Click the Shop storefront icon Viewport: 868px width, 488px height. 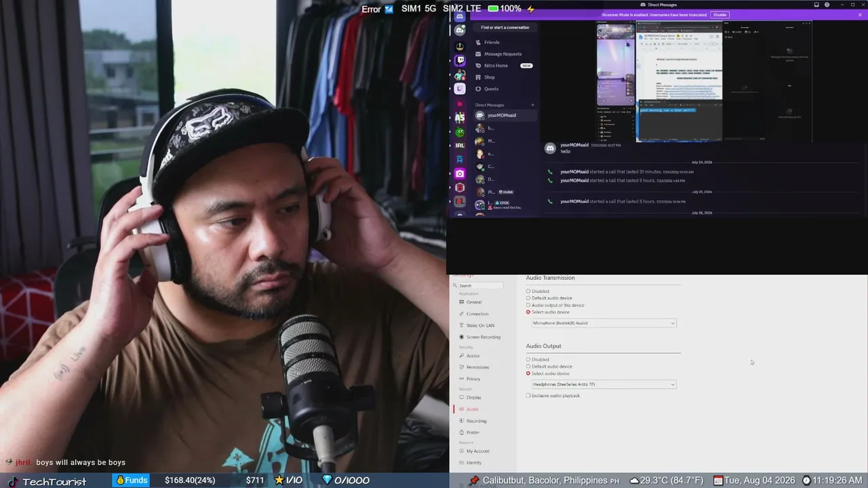pos(478,77)
